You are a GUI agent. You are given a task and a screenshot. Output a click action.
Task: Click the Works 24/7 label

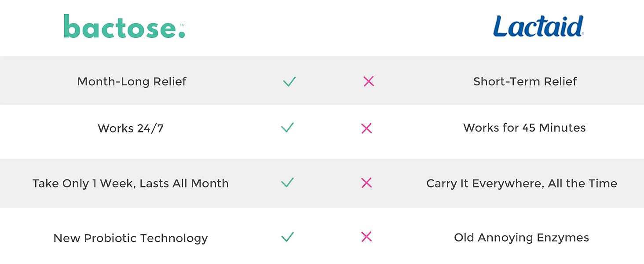[131, 128]
